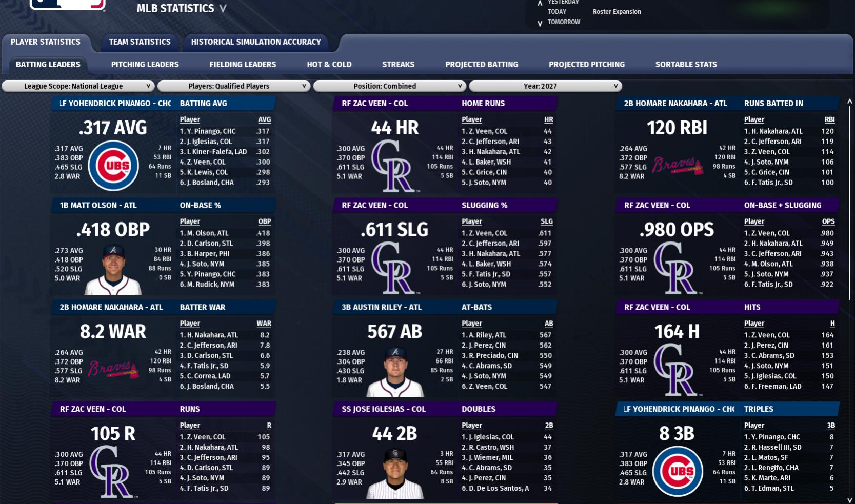Open the League Scope dropdown
This screenshot has height=504, width=855.
point(78,86)
